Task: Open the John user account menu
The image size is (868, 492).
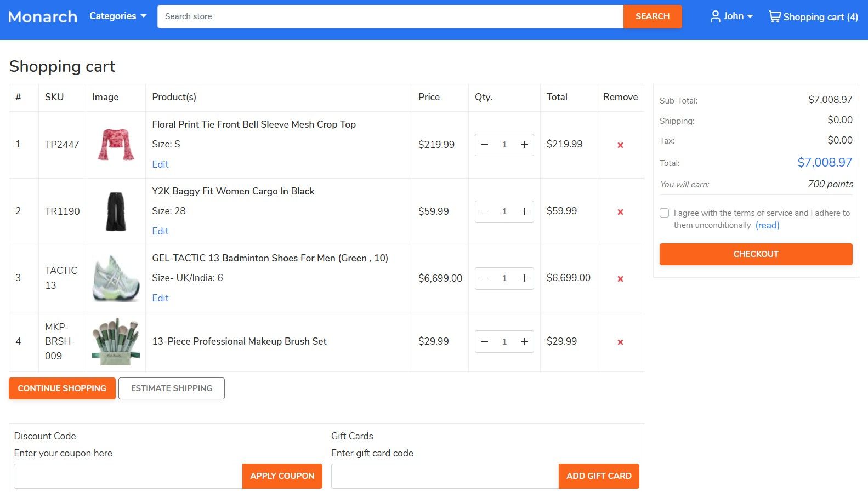Action: pos(732,16)
